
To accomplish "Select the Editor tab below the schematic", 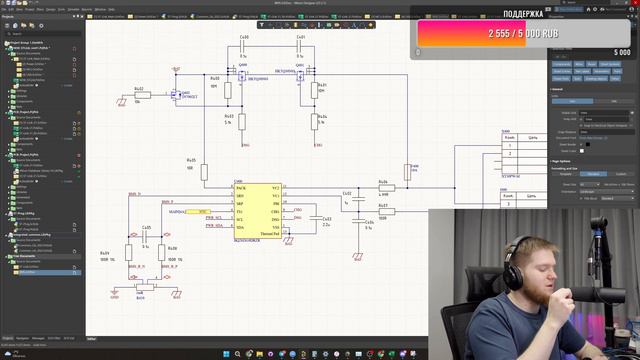I will 91,339.
